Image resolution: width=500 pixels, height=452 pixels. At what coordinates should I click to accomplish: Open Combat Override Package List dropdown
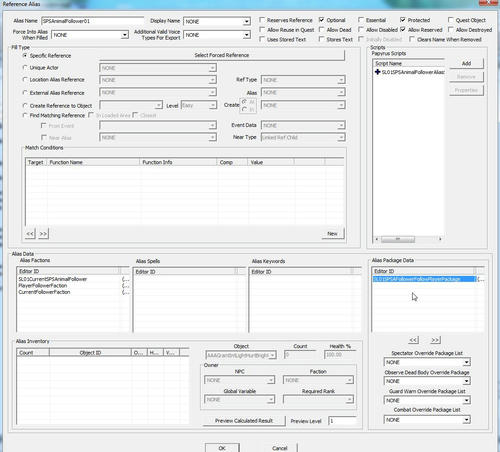point(467,420)
